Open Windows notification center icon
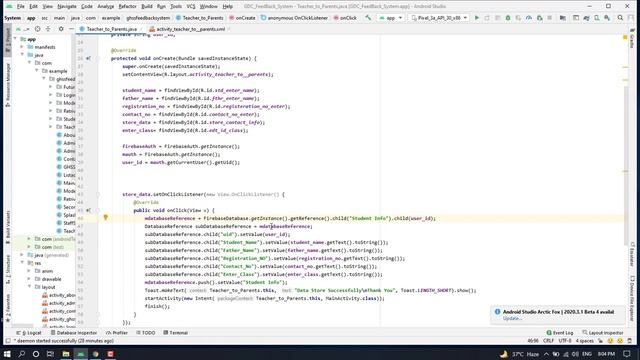The height and width of the screenshot is (360, 640). click(627, 354)
